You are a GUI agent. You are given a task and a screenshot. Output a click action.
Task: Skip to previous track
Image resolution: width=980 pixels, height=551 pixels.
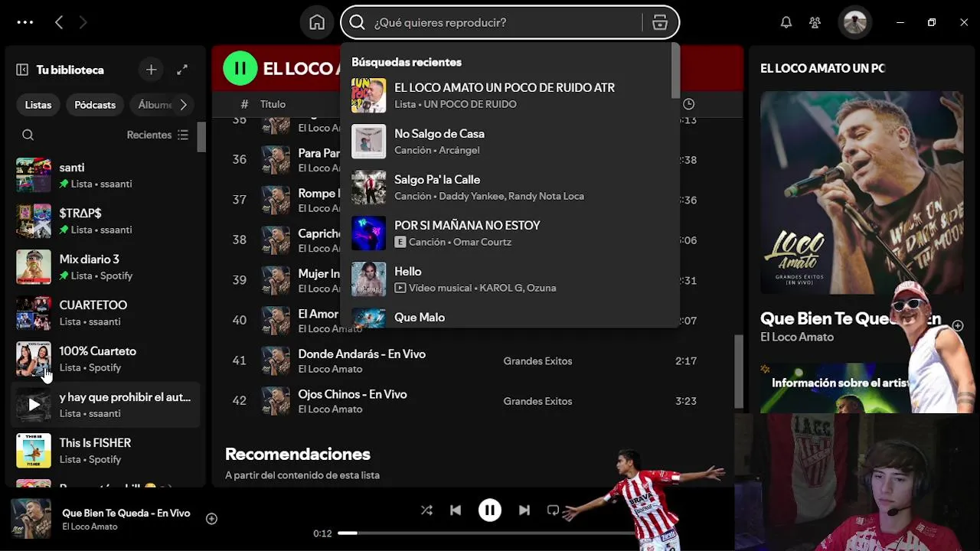click(x=456, y=510)
